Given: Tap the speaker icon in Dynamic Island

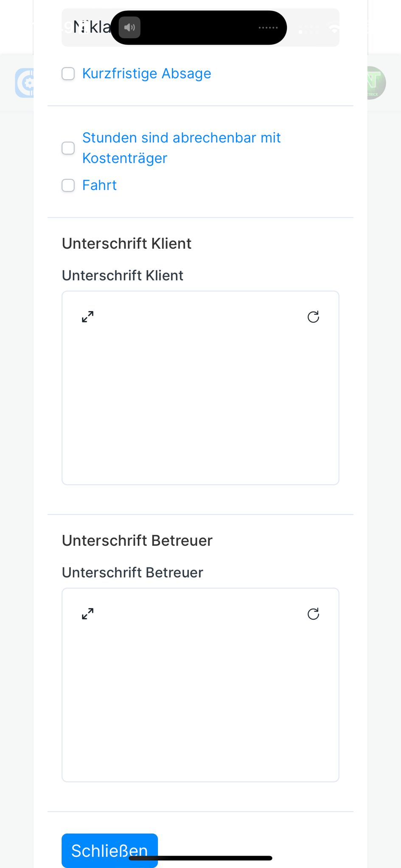Looking at the screenshot, I should tap(129, 28).
